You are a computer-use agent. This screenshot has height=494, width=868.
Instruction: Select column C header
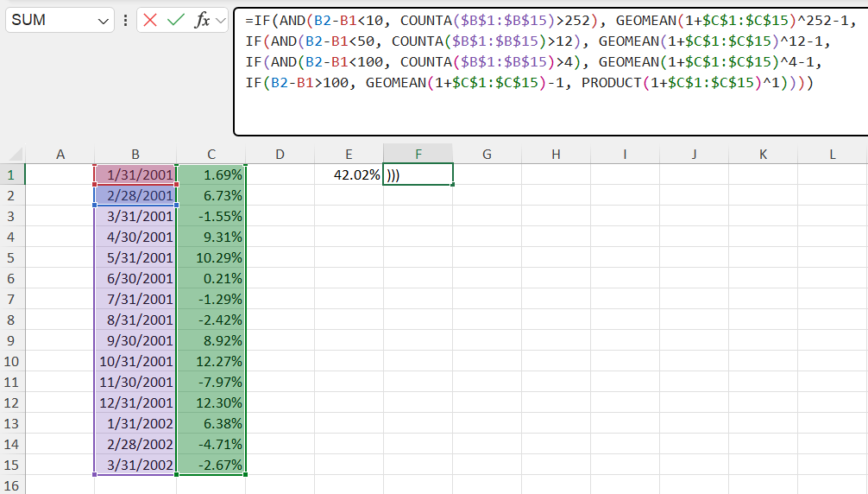point(211,154)
